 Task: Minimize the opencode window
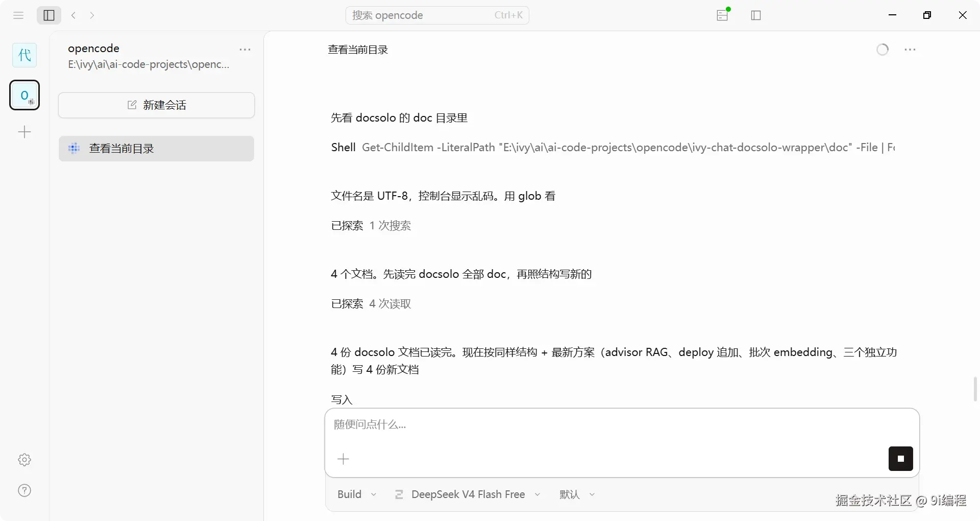pyautogui.click(x=893, y=15)
